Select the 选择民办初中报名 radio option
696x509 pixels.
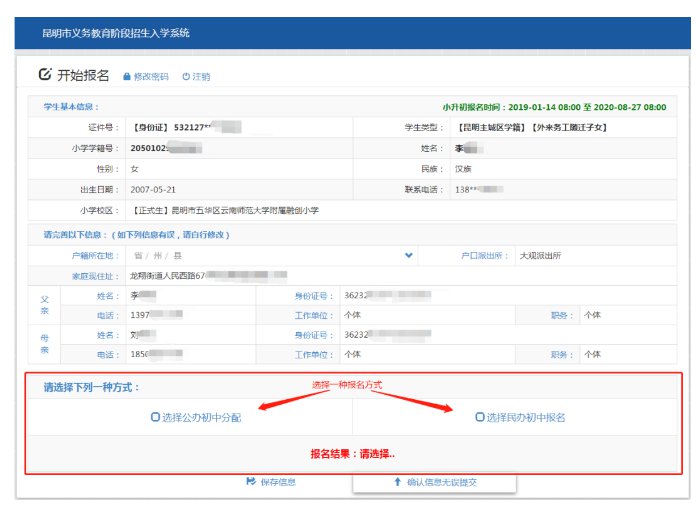pyautogui.click(x=480, y=417)
